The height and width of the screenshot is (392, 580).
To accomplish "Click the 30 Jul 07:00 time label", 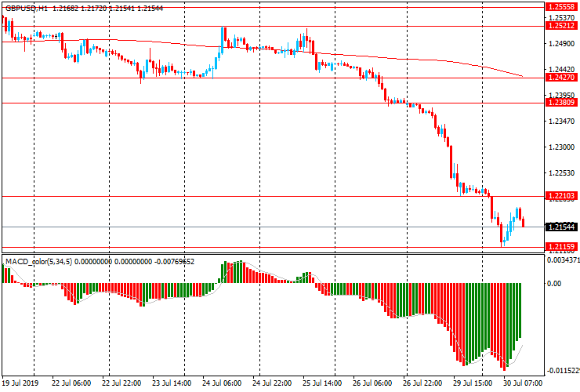I will pos(523,383).
